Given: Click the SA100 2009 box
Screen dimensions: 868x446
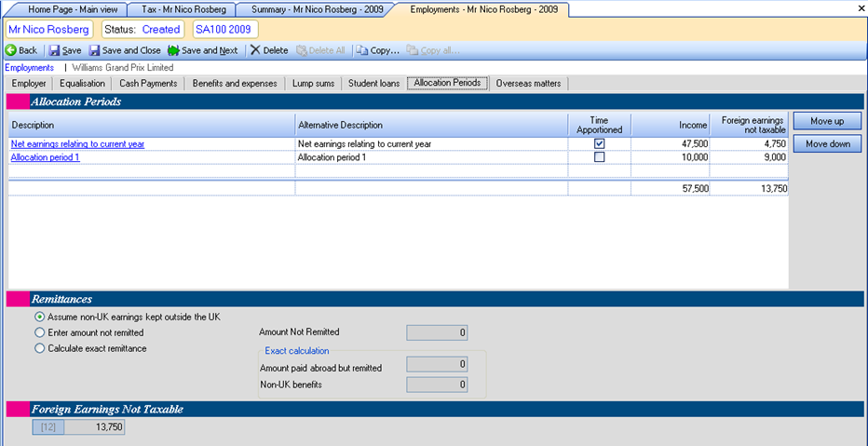Looking at the screenshot, I should [224, 29].
